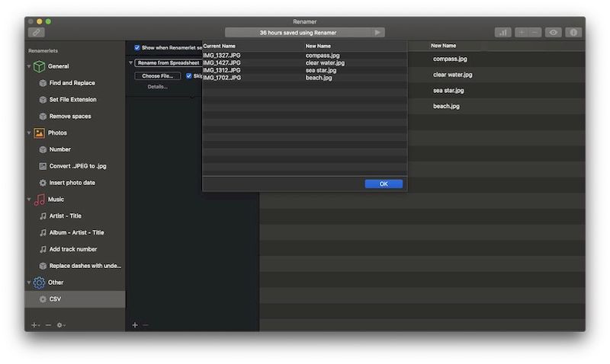Click the info button in top toolbar

point(573,33)
